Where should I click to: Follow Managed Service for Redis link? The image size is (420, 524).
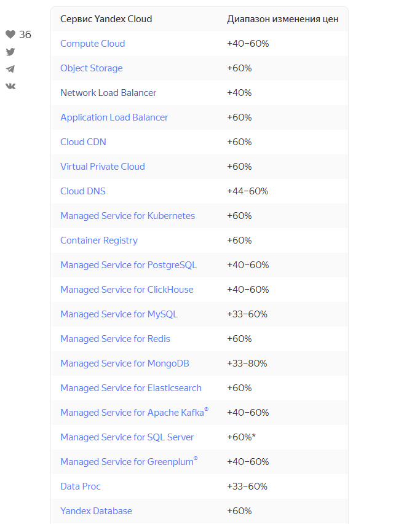[115, 339]
